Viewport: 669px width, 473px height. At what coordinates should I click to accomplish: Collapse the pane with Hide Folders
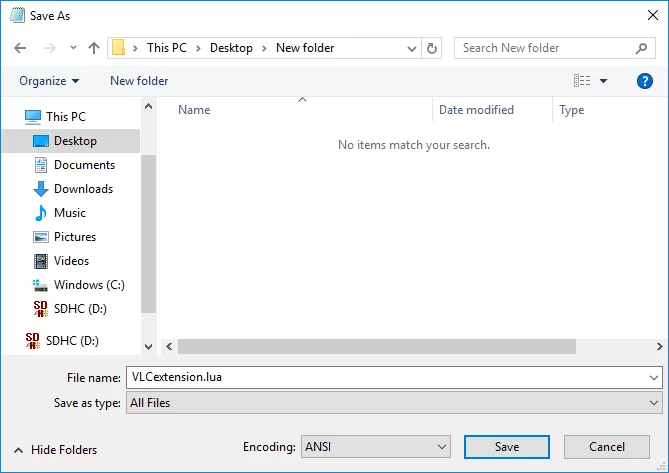(x=55, y=450)
